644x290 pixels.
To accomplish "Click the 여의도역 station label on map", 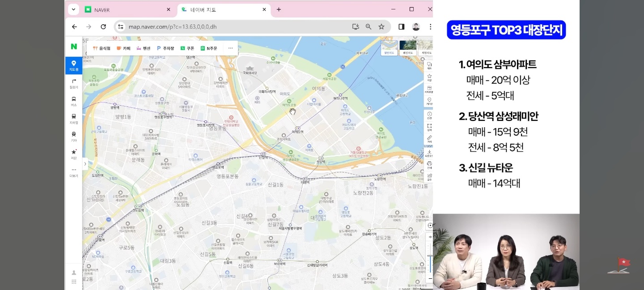I will pos(297,132).
